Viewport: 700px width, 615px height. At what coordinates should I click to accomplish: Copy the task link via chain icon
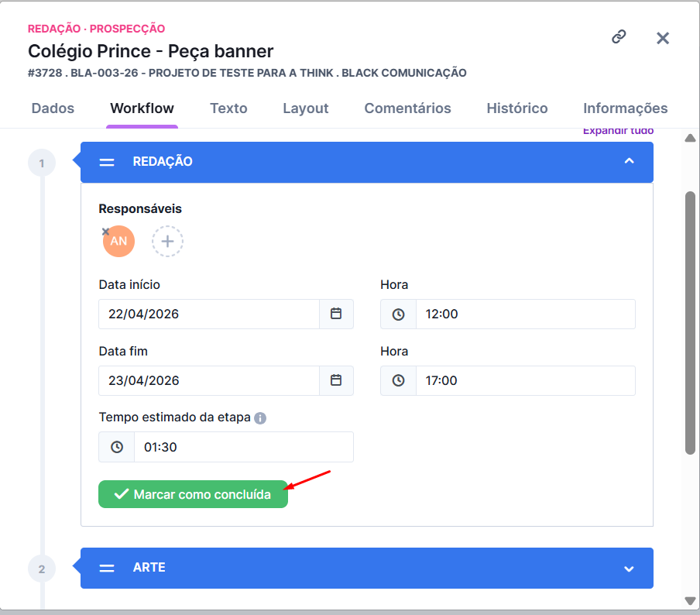[x=619, y=36]
